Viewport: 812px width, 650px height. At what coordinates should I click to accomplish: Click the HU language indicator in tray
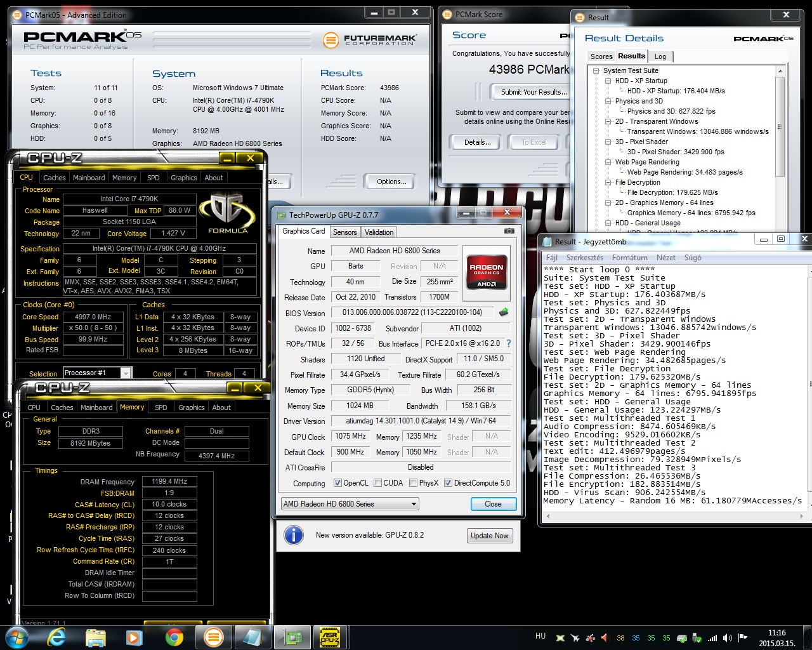tap(540, 636)
